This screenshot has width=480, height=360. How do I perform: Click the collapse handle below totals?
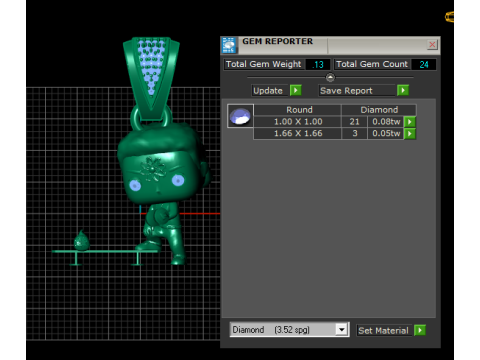click(330, 77)
